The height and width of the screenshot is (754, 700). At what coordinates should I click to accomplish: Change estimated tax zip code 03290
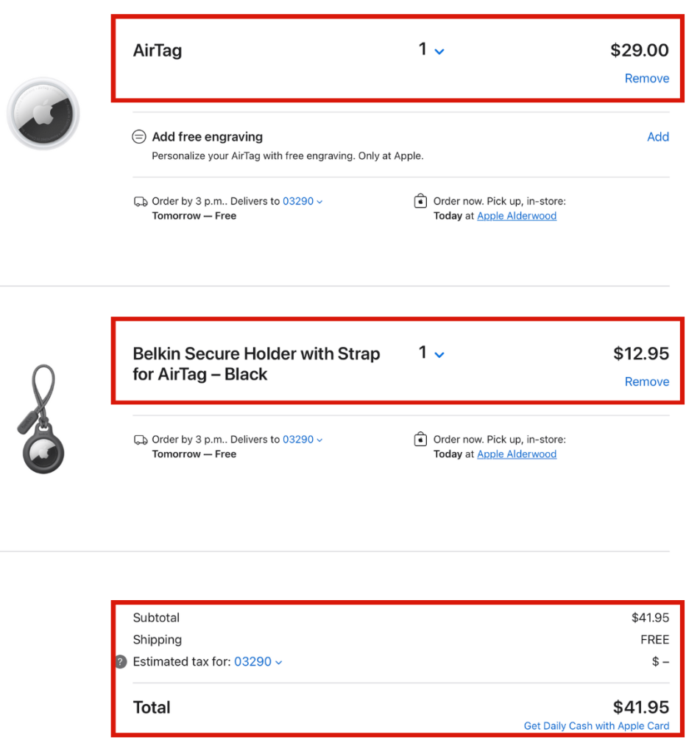point(258,662)
